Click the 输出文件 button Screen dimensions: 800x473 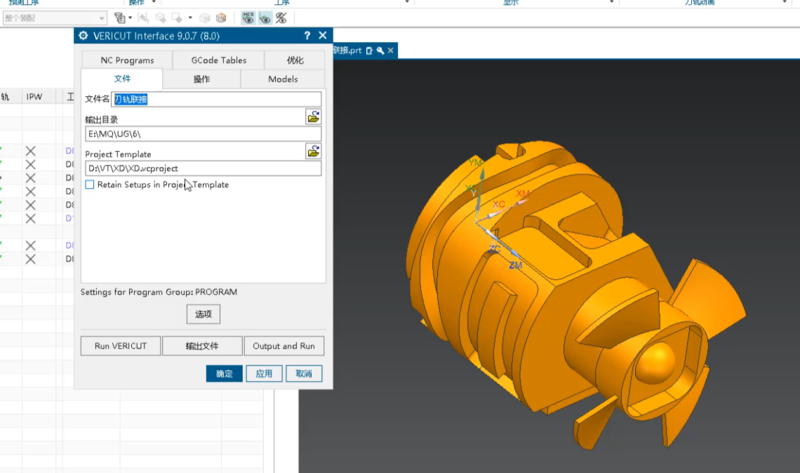pos(202,346)
